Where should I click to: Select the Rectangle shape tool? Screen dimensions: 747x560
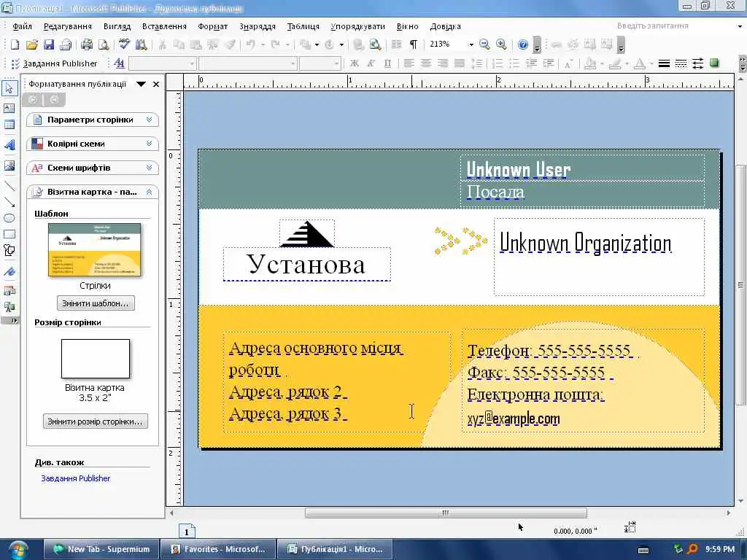pos(9,234)
